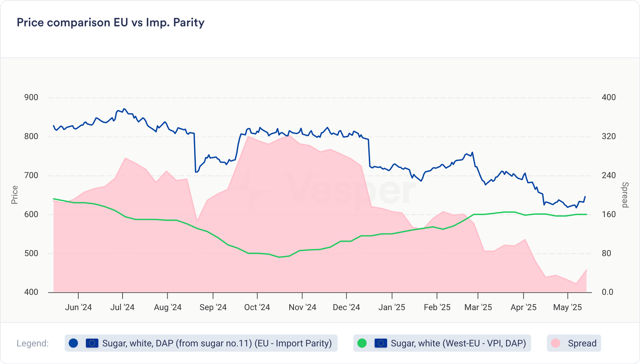Hide the Spread series via its legend label
Image resolution: width=640 pixels, height=364 pixels.
point(582,343)
